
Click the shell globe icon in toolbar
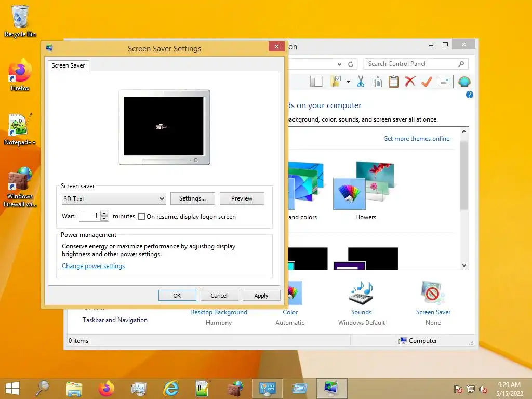point(464,82)
